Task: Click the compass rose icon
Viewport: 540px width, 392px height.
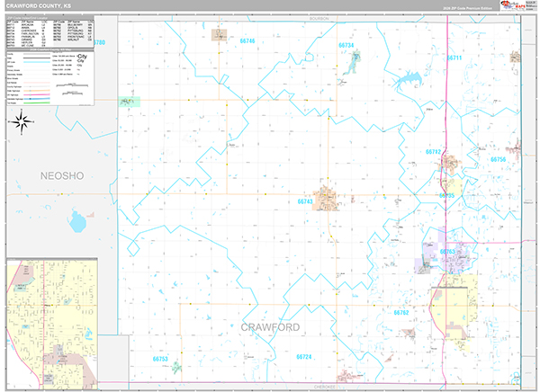Action: [22, 121]
